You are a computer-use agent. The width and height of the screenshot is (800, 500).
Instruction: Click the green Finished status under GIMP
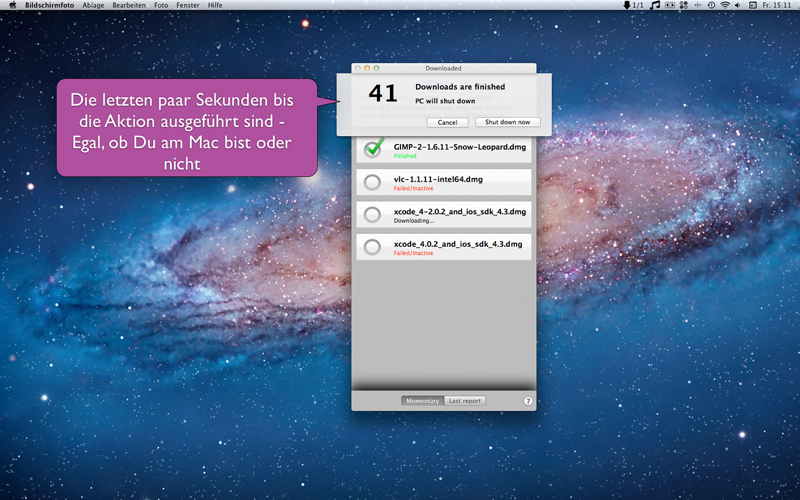point(405,156)
